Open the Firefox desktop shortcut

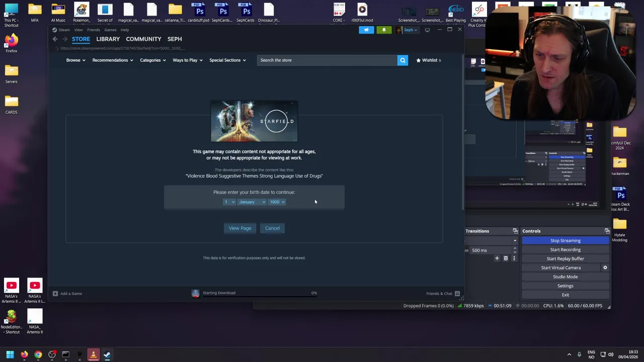[x=11, y=43]
